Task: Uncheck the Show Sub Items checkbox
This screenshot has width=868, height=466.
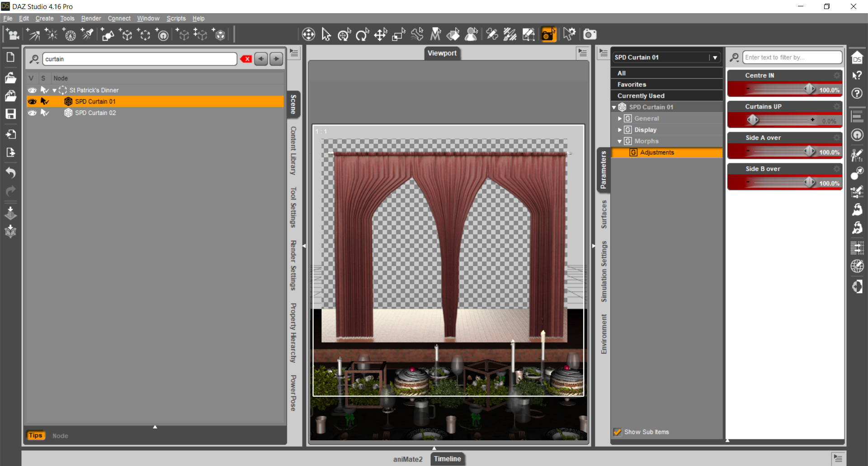Action: click(x=617, y=432)
